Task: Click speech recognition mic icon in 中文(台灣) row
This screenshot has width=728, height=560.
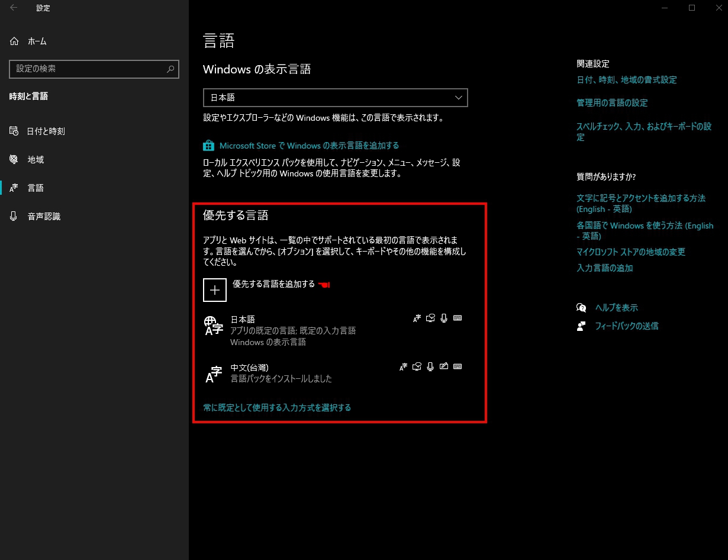Action: pyautogui.click(x=430, y=367)
